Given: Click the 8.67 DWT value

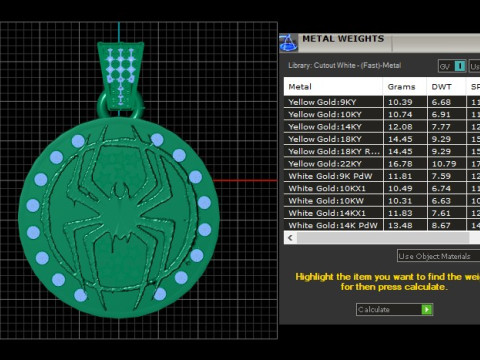Looking at the screenshot, I should [x=441, y=226].
